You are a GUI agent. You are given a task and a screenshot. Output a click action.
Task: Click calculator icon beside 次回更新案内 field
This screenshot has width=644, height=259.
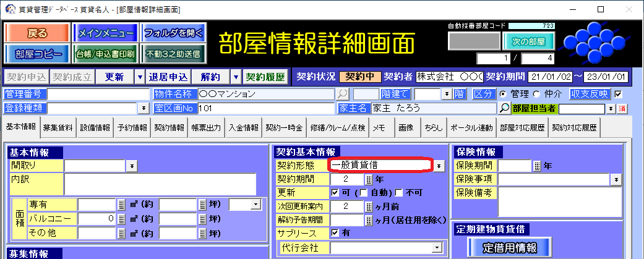(369, 206)
